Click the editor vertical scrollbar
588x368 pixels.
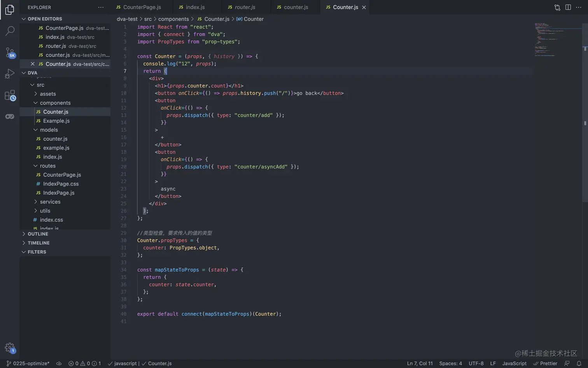[x=585, y=113]
